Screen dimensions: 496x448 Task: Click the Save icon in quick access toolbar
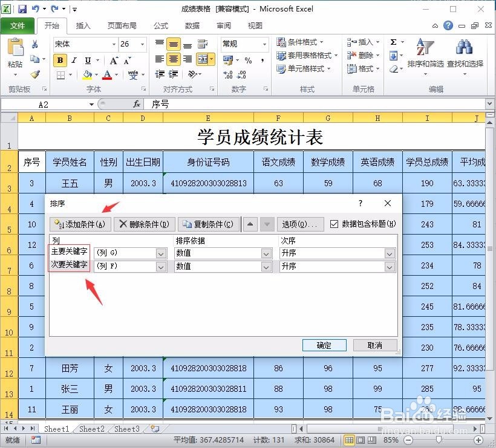click(22, 9)
